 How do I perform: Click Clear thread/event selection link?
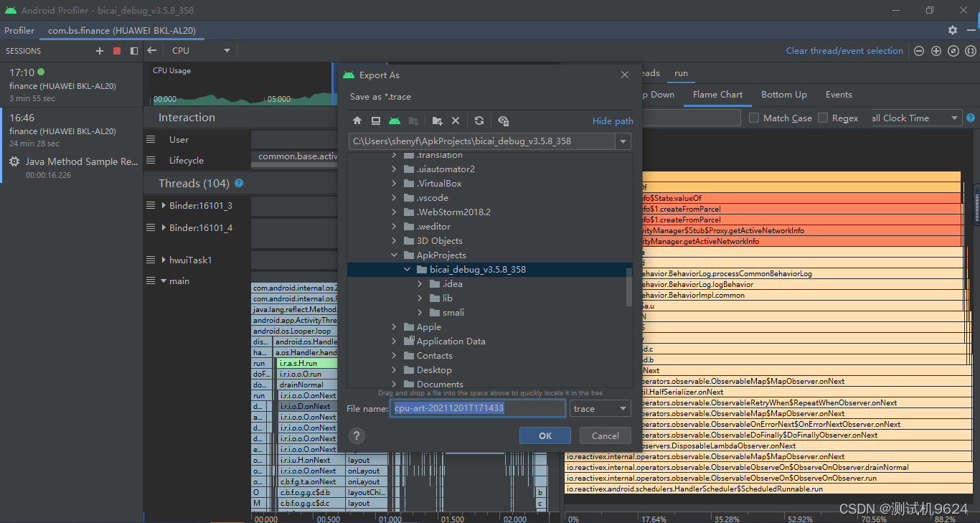[844, 51]
